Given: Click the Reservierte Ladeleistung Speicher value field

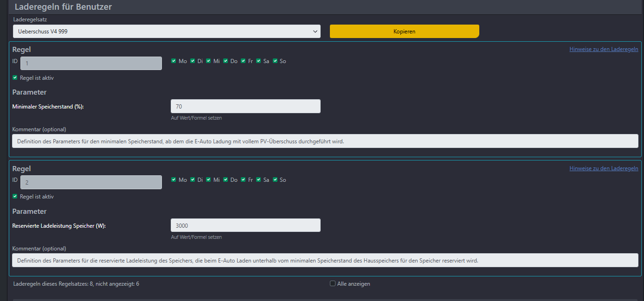Looking at the screenshot, I should pos(245,225).
